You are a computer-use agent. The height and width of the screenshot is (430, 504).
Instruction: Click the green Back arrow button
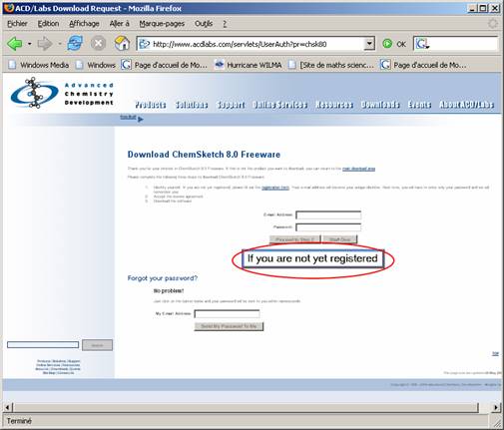coord(15,44)
